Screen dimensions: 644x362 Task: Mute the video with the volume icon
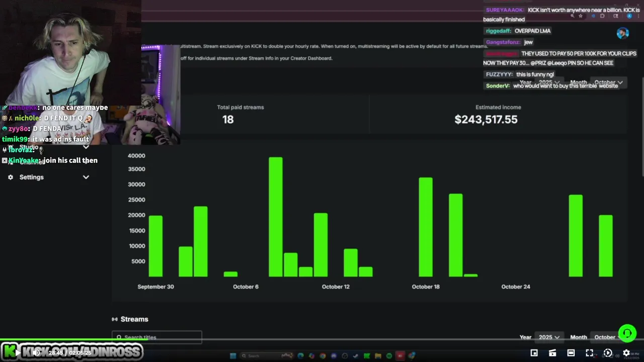tap(36, 353)
